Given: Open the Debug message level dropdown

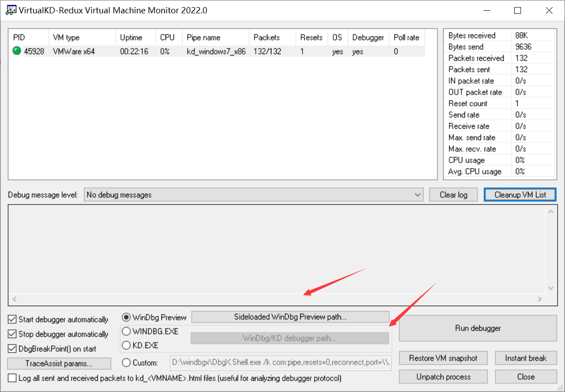Looking at the screenshot, I should click(x=253, y=195).
